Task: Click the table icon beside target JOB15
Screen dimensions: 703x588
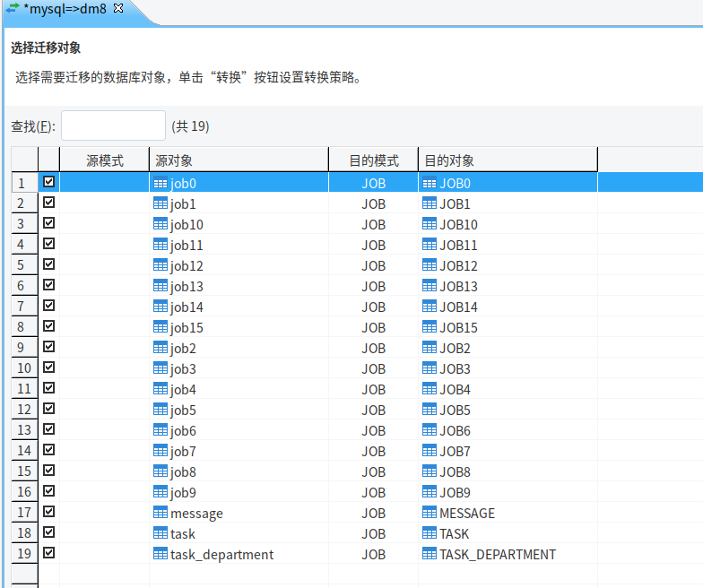Action: coord(429,327)
